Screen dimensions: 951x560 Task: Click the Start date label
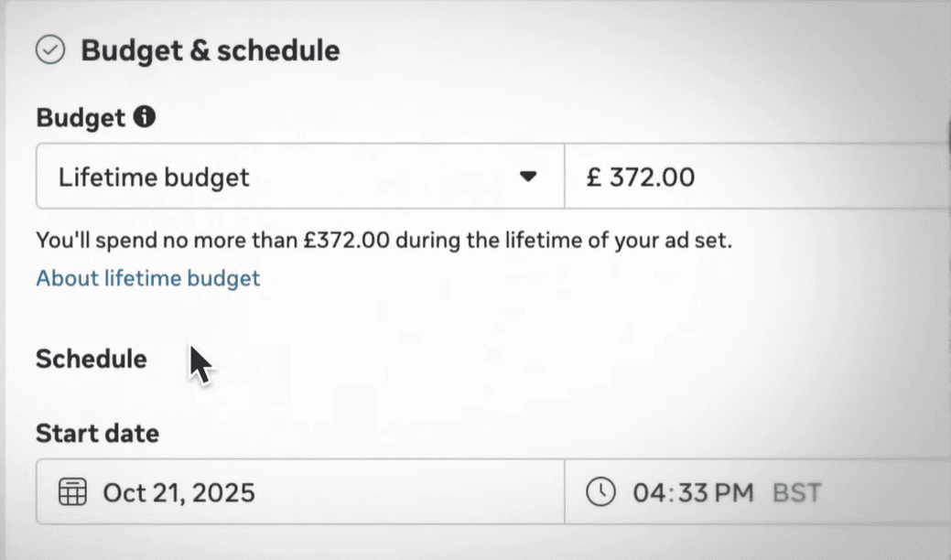coord(97,432)
